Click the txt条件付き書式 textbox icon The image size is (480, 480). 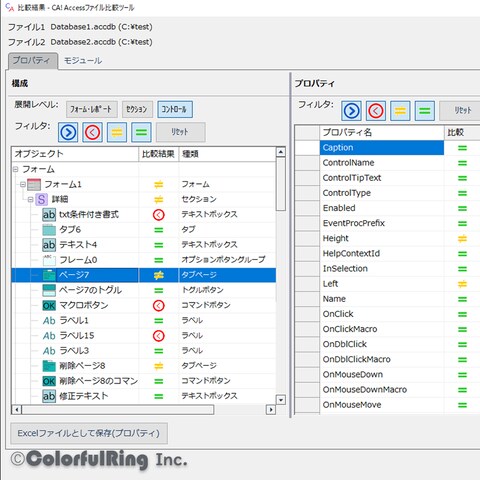[49, 215]
